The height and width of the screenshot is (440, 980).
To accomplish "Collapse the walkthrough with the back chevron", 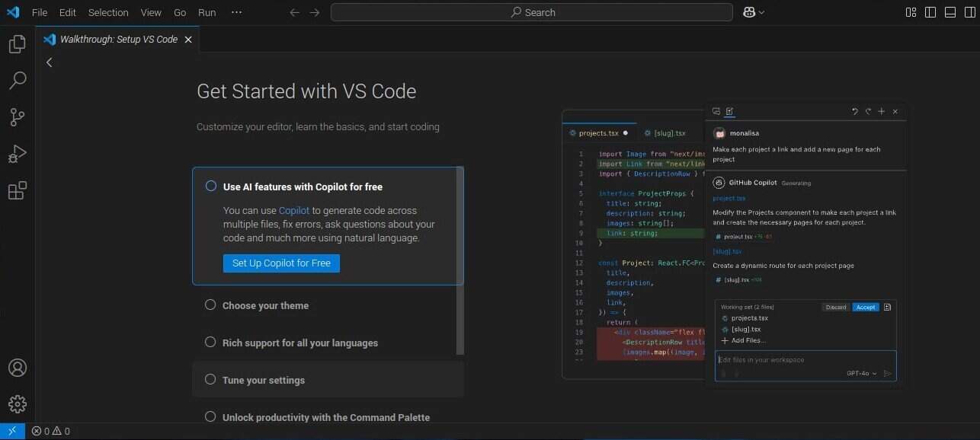I will (x=49, y=62).
